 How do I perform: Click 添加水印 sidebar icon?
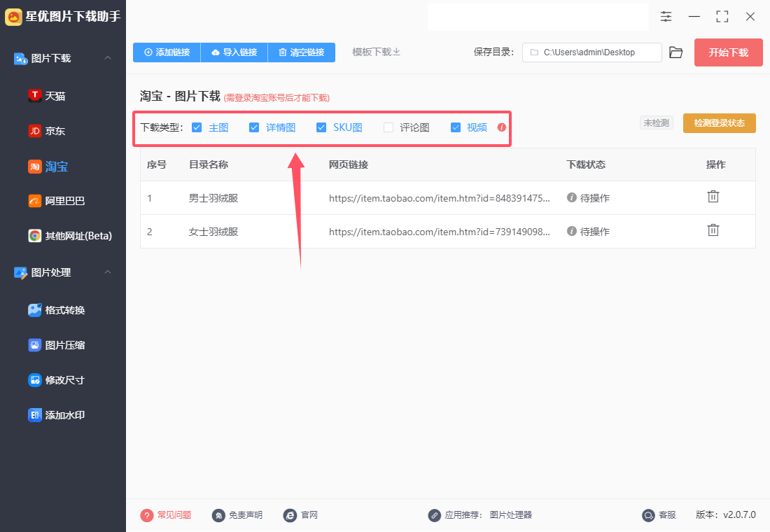(x=34, y=415)
